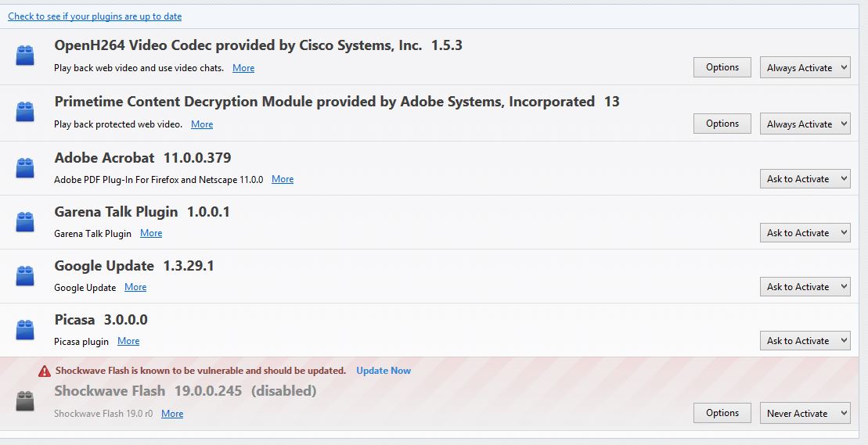Screen dimensions: 868x445
Task: Open Options for OpenH264 Video Codec
Action: [x=722, y=67]
